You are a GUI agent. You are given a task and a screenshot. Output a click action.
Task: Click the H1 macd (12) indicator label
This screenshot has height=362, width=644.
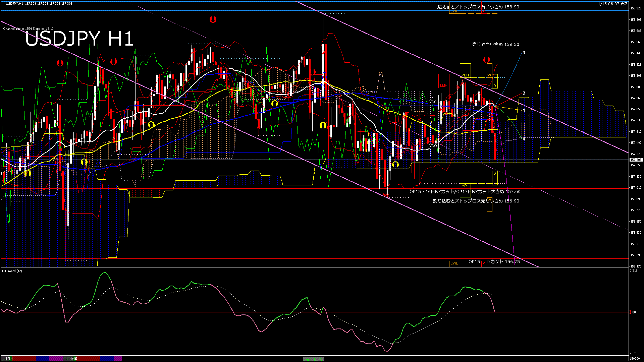[x=12, y=271]
